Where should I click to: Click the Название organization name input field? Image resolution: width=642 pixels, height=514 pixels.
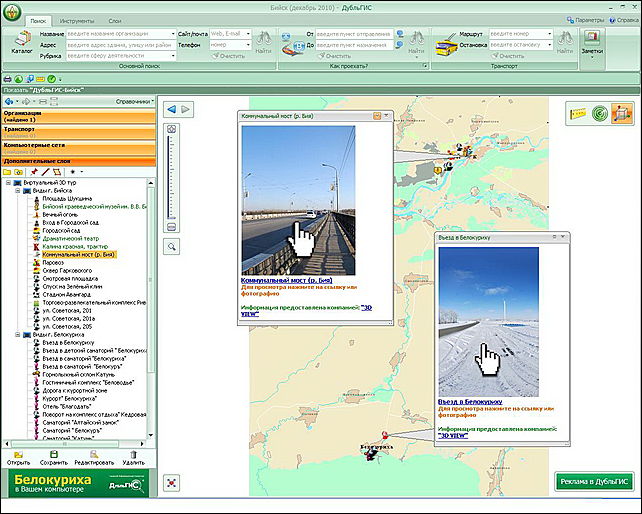(x=108, y=33)
